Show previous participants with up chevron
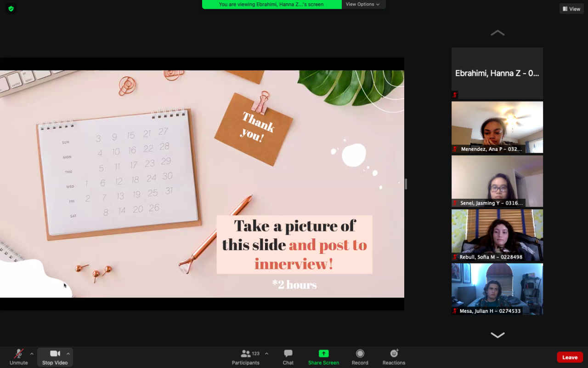The height and width of the screenshot is (368, 588). (x=498, y=33)
